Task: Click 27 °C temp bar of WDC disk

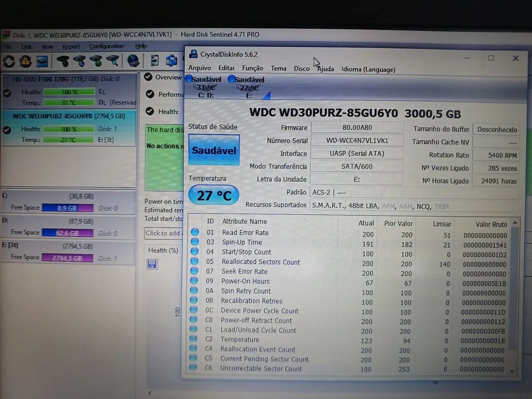Action: tap(69, 140)
